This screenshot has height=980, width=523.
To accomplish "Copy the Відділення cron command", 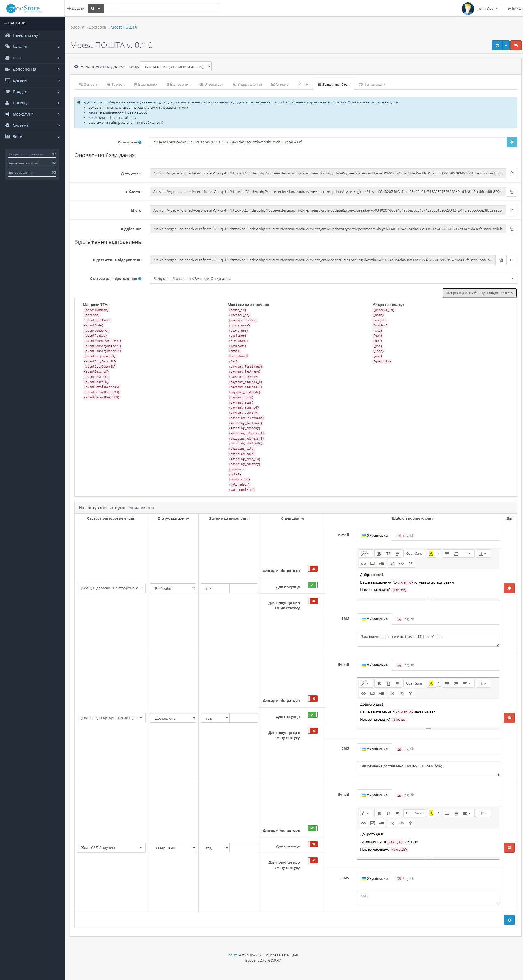I will (x=511, y=229).
